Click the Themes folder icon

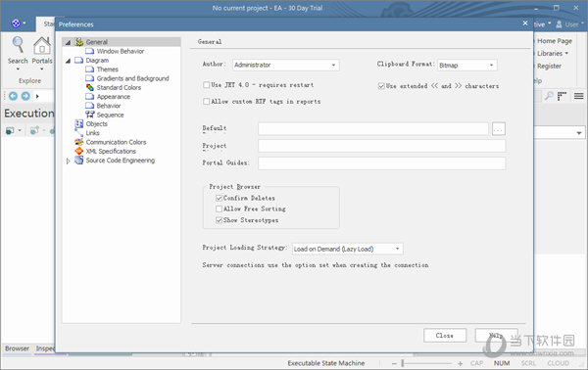coord(89,69)
